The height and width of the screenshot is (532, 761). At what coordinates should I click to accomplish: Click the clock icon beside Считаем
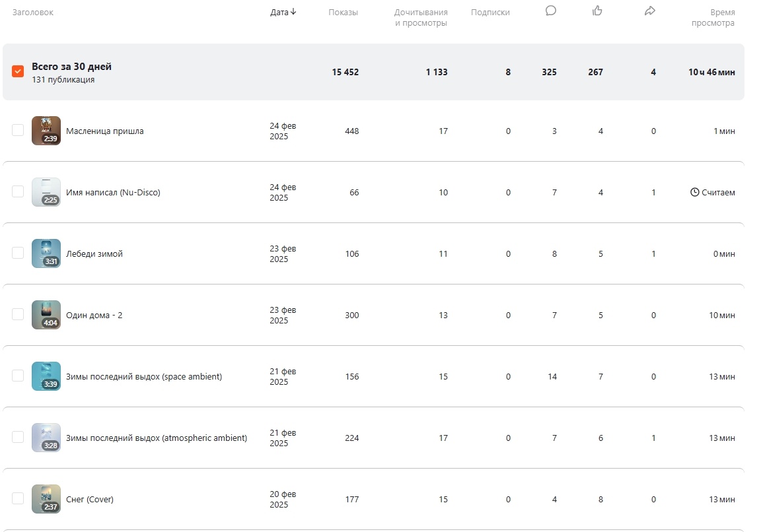tap(694, 193)
